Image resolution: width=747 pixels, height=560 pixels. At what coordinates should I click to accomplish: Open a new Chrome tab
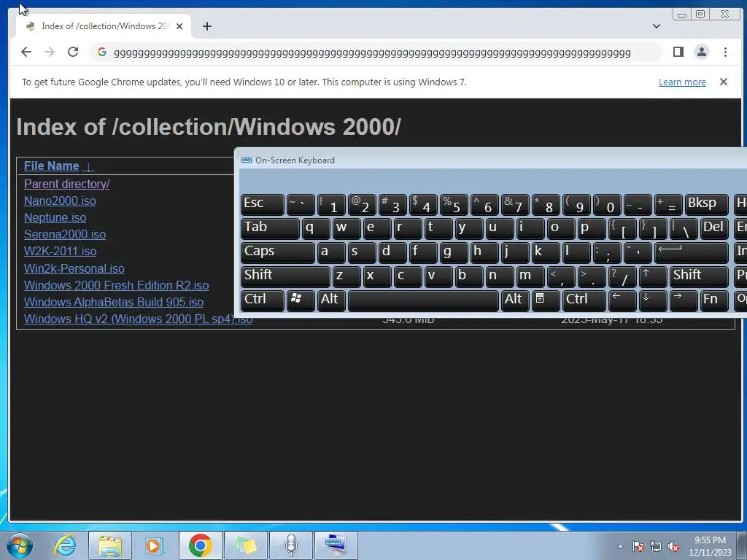[x=206, y=26]
